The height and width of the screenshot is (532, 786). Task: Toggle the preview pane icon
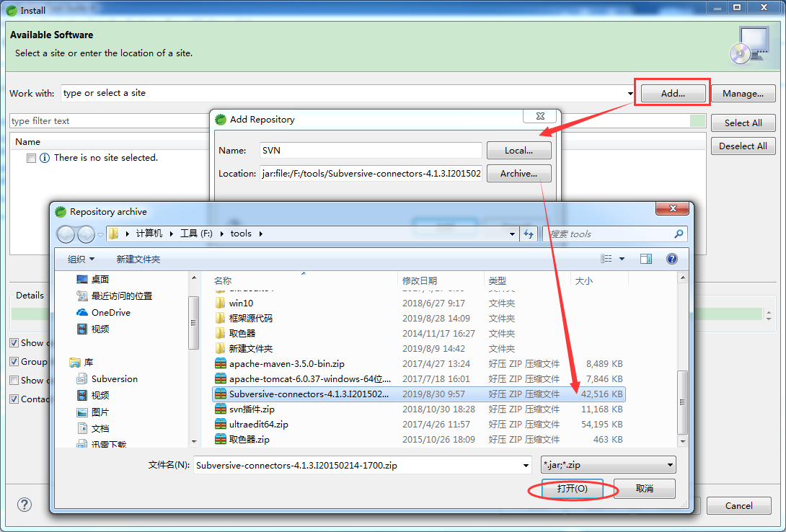pyautogui.click(x=646, y=258)
